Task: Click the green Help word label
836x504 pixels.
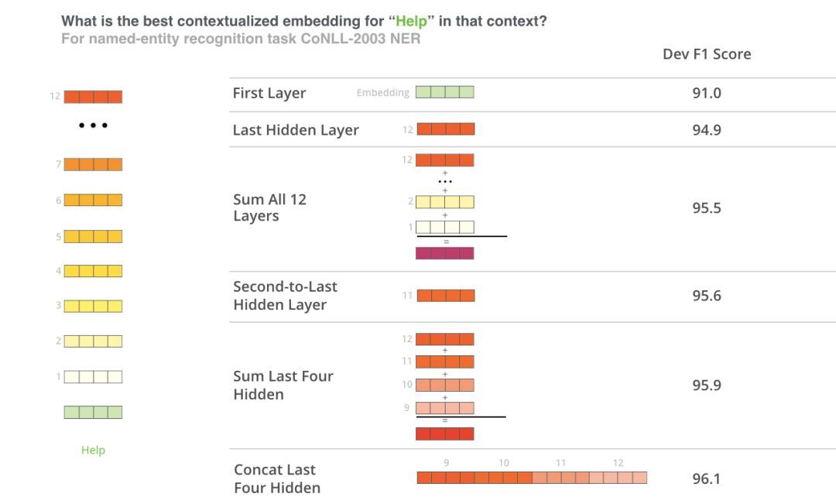Action: point(94,450)
